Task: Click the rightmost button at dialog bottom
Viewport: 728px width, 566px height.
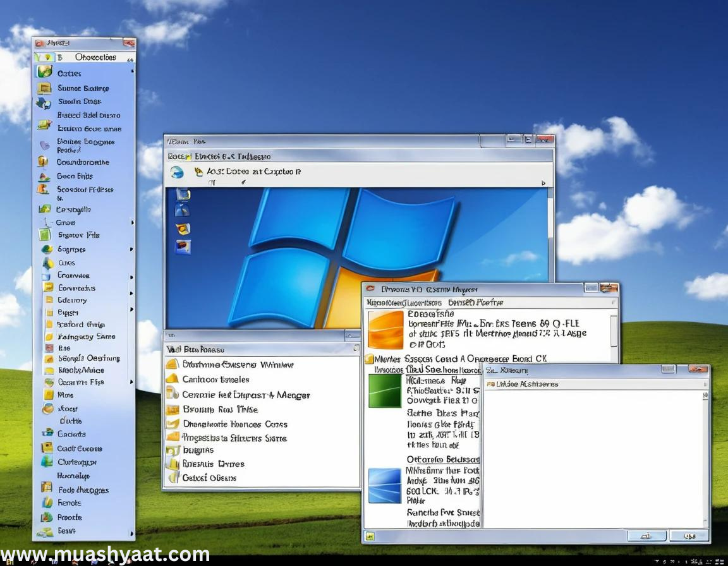Action: [x=688, y=536]
